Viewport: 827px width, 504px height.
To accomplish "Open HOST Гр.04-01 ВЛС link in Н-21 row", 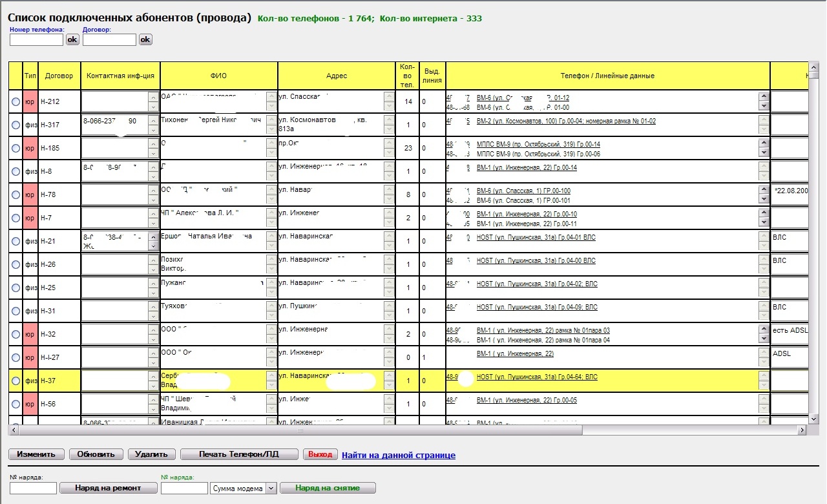I will 536,238.
